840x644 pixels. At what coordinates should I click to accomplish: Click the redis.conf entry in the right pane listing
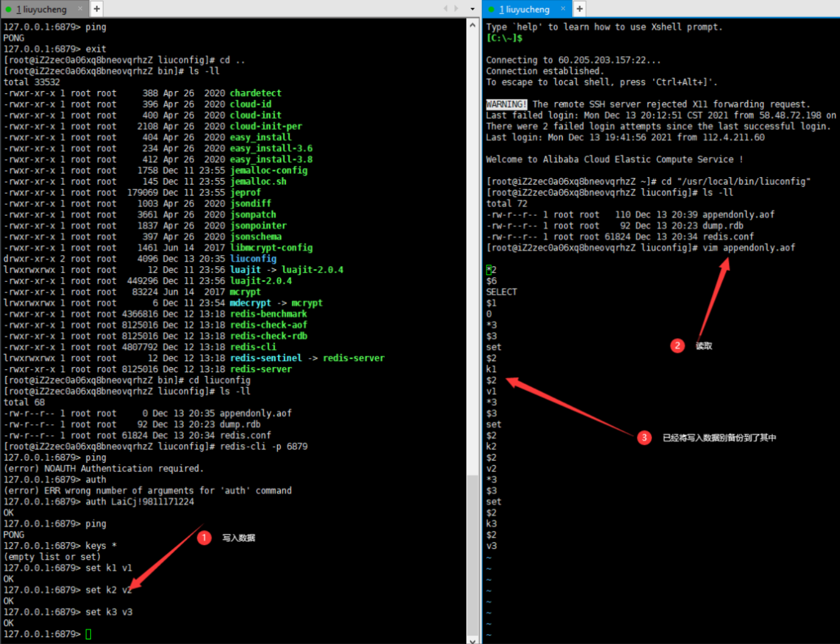click(x=728, y=237)
